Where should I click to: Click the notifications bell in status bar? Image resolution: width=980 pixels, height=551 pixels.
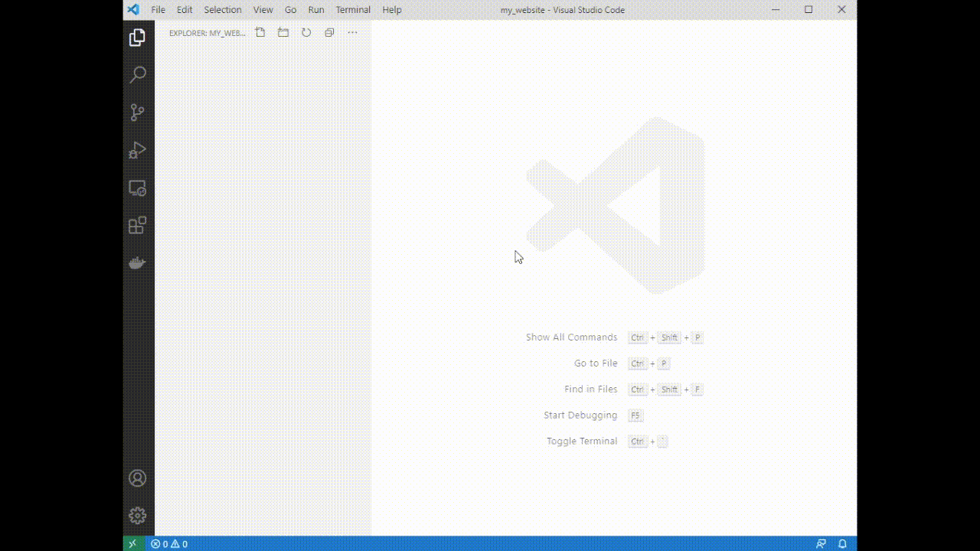coord(841,543)
